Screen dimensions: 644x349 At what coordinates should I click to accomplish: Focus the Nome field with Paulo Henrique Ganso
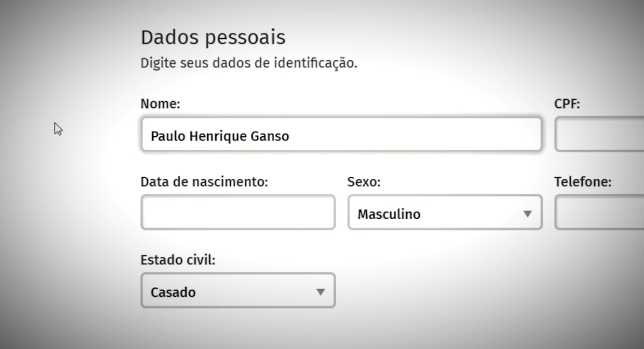click(x=341, y=135)
